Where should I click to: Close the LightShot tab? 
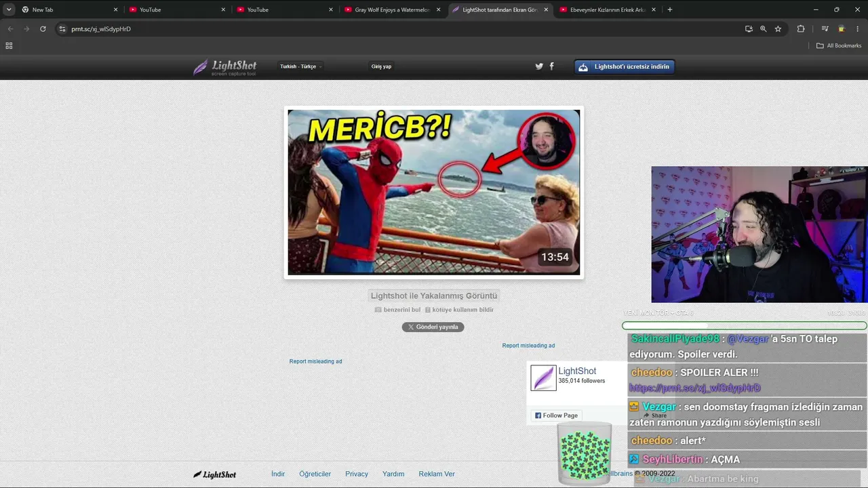546,9
